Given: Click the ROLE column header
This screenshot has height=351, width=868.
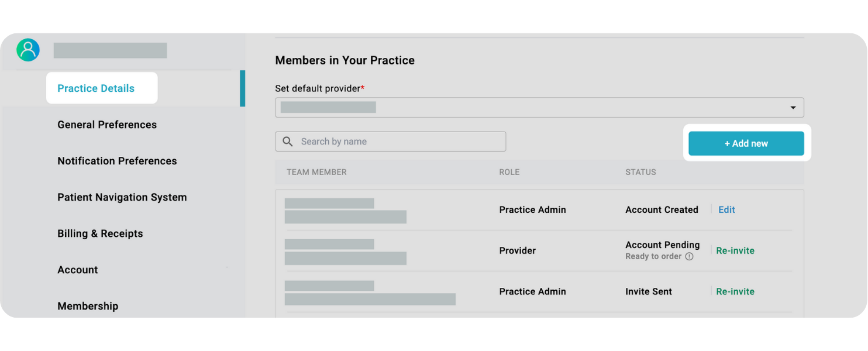Looking at the screenshot, I should [x=509, y=172].
